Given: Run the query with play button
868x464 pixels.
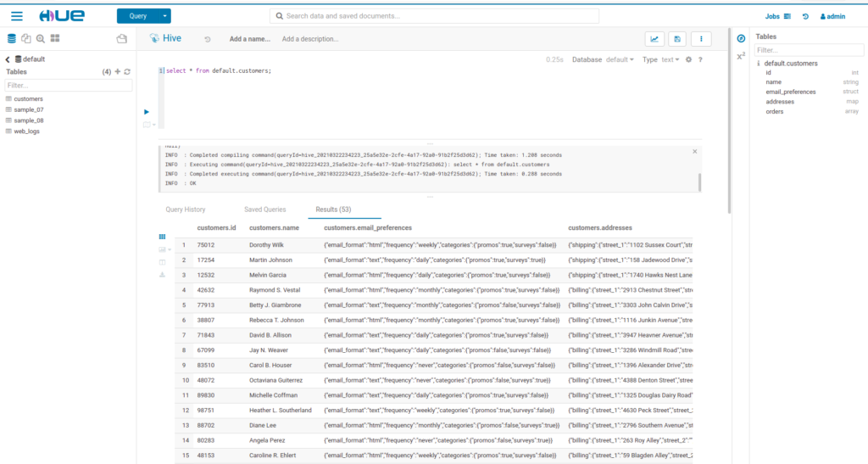Looking at the screenshot, I should pos(147,112).
